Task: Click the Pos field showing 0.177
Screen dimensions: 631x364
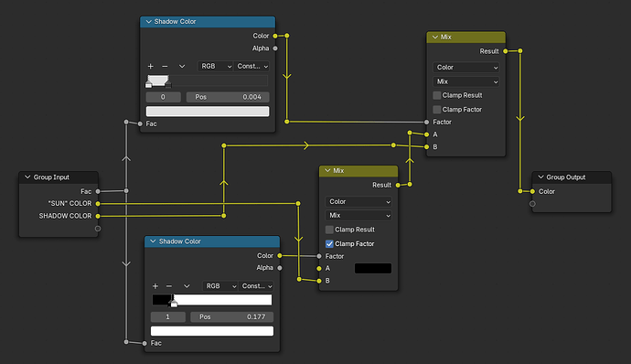Action: (232, 316)
